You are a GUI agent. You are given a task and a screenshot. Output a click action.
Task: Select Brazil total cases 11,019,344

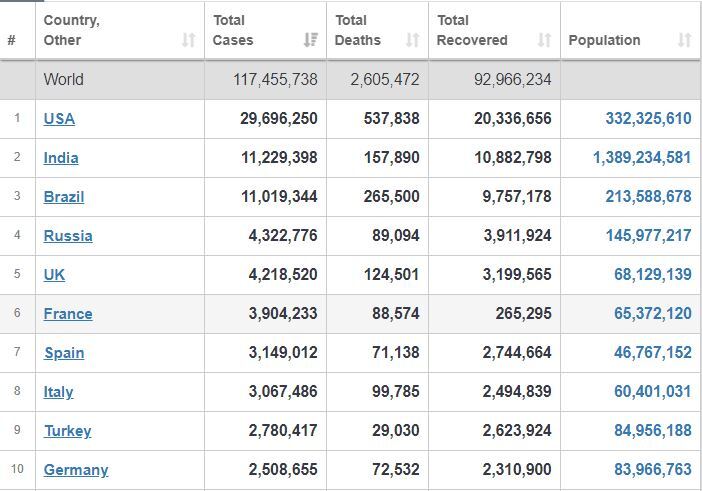click(x=279, y=196)
